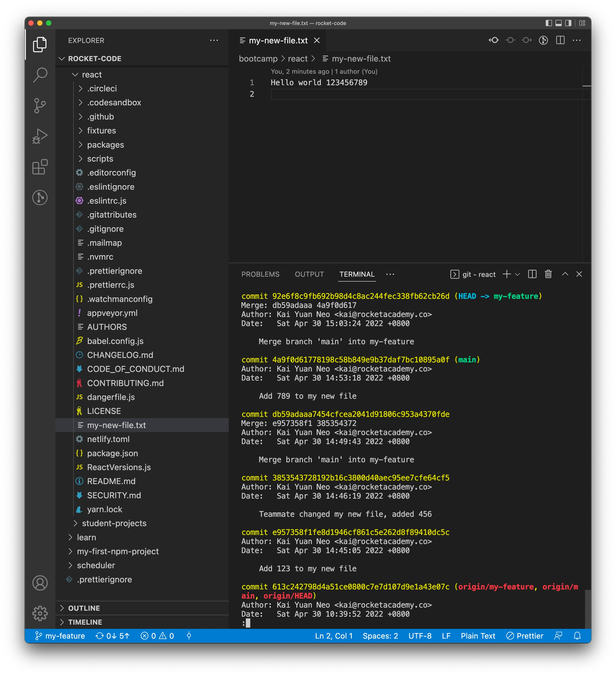Click the GitLens commit graph status bar icon
This screenshot has width=616, height=676.
[x=189, y=636]
